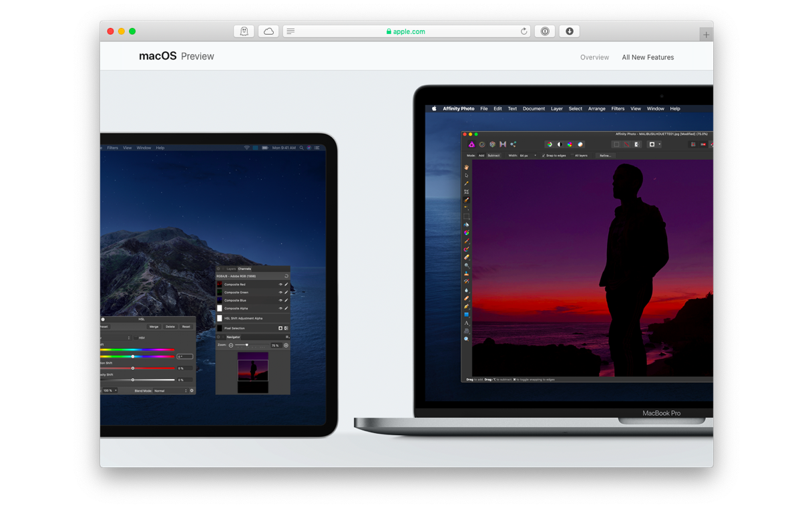
Task: Select the Erase Brush tool
Action: tap(467, 257)
